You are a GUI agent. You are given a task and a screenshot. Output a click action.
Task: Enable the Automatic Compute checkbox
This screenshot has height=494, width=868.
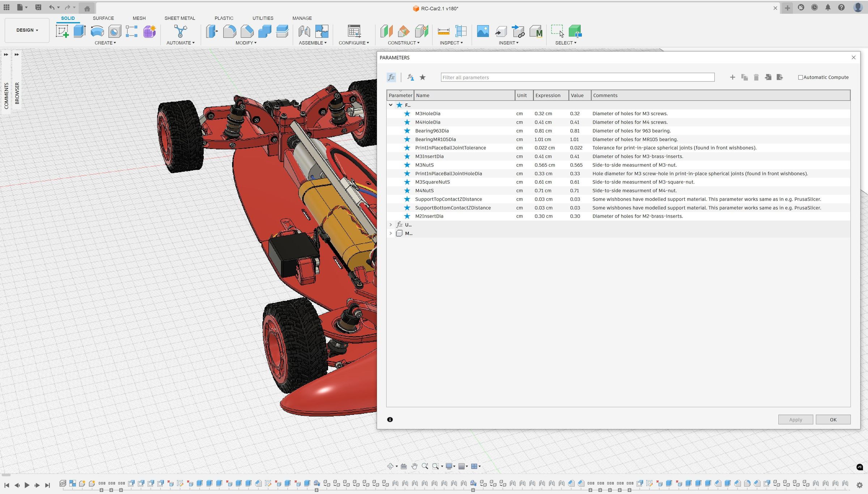coord(800,77)
